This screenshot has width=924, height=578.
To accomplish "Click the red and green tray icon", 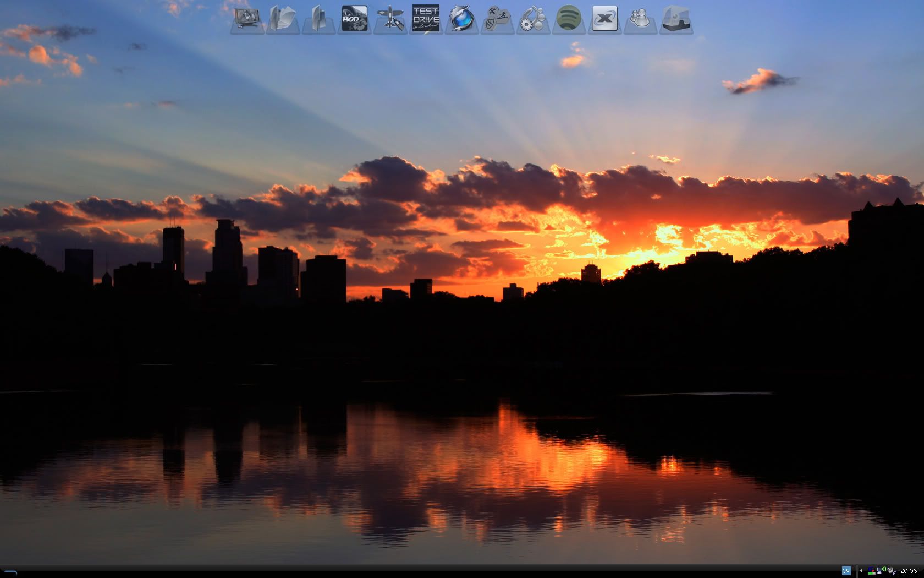I will tap(871, 571).
